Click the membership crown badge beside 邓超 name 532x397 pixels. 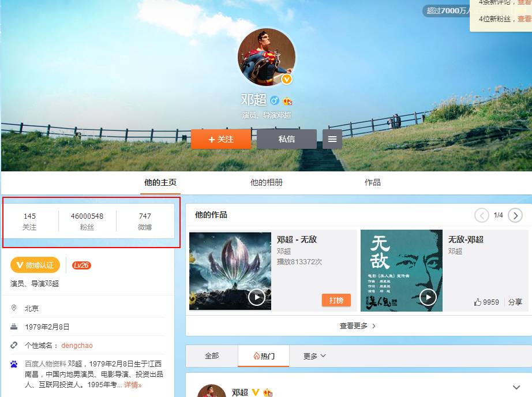coord(287,101)
